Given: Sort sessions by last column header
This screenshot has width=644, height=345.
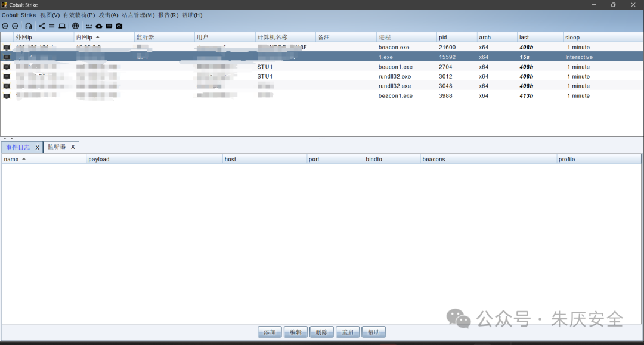Looking at the screenshot, I should click(x=540, y=38).
